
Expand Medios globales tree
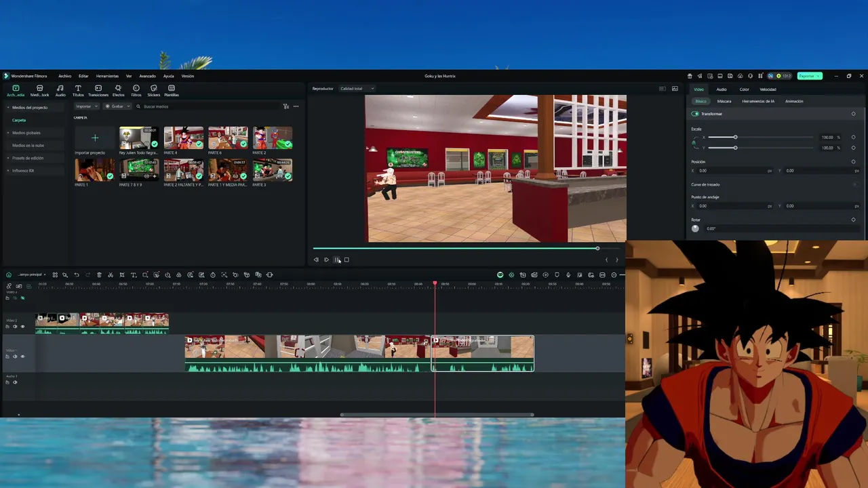pos(8,133)
